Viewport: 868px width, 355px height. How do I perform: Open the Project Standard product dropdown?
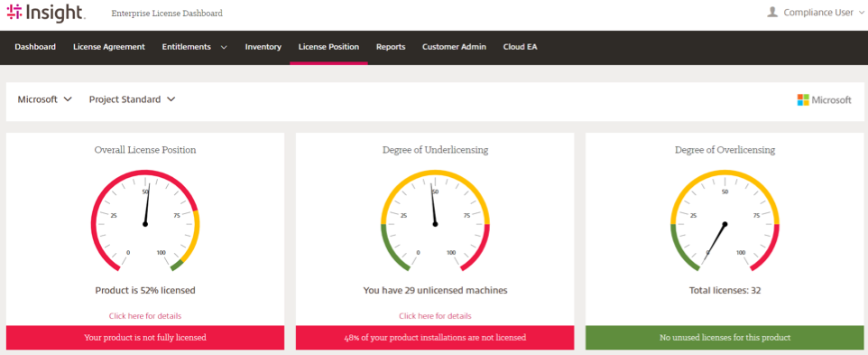[133, 99]
